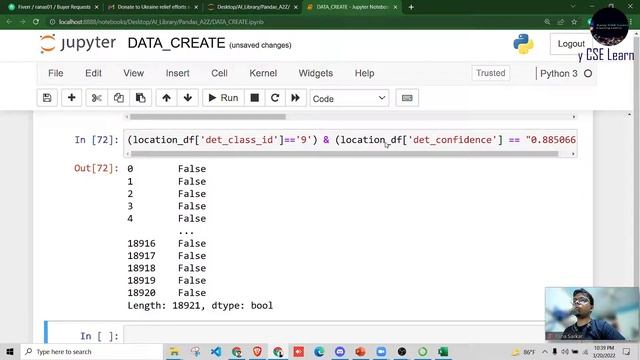
Task: Open the Edit menu
Action: click(93, 73)
